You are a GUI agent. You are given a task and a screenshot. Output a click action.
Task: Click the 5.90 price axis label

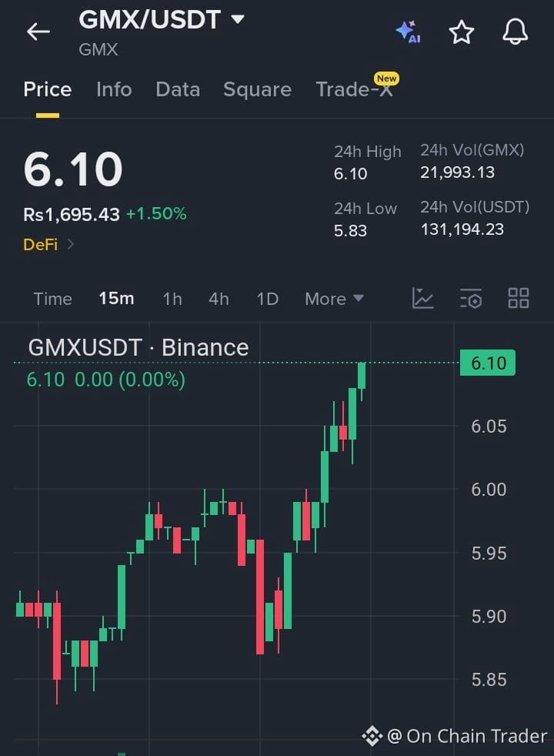pos(489,616)
